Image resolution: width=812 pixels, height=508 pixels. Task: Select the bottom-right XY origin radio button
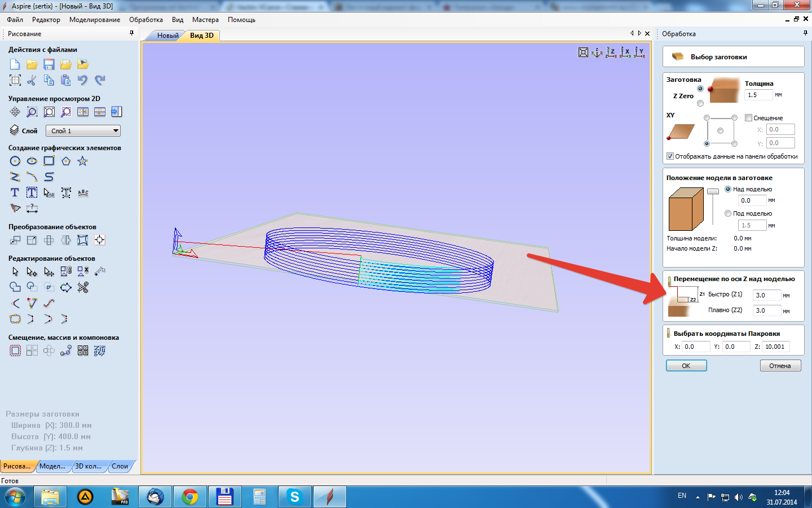pyautogui.click(x=734, y=143)
